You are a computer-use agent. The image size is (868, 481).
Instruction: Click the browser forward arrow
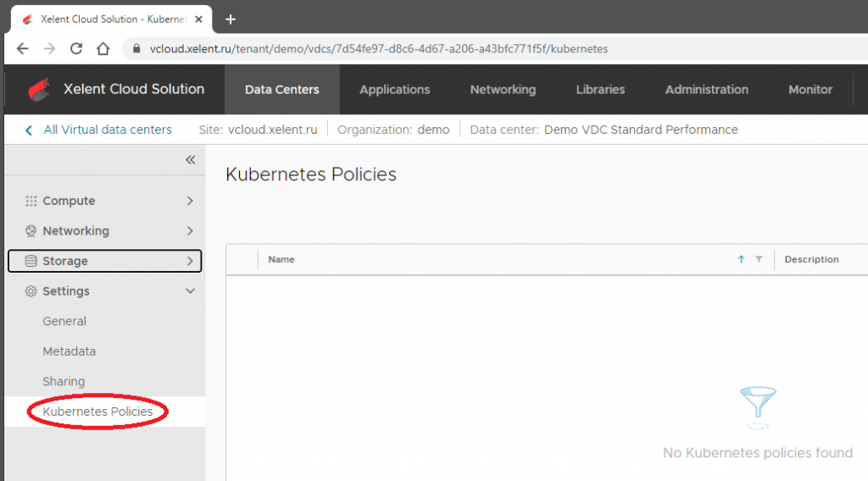[49, 48]
